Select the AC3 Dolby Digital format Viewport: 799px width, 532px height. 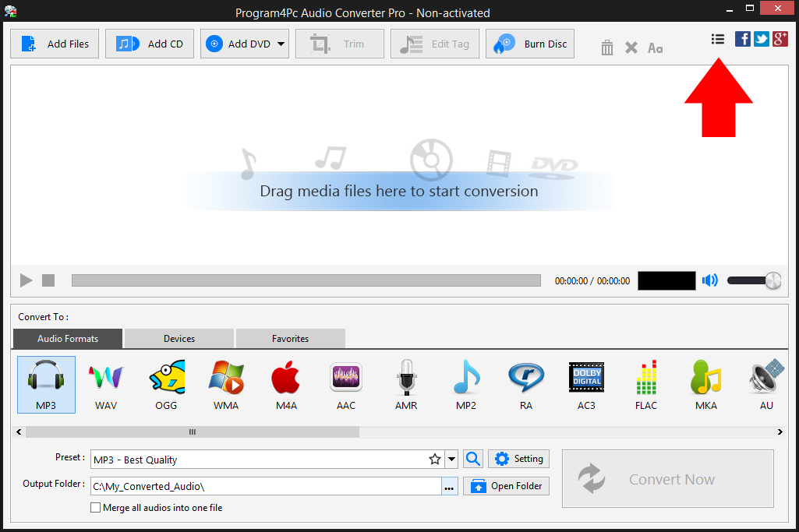pos(586,384)
